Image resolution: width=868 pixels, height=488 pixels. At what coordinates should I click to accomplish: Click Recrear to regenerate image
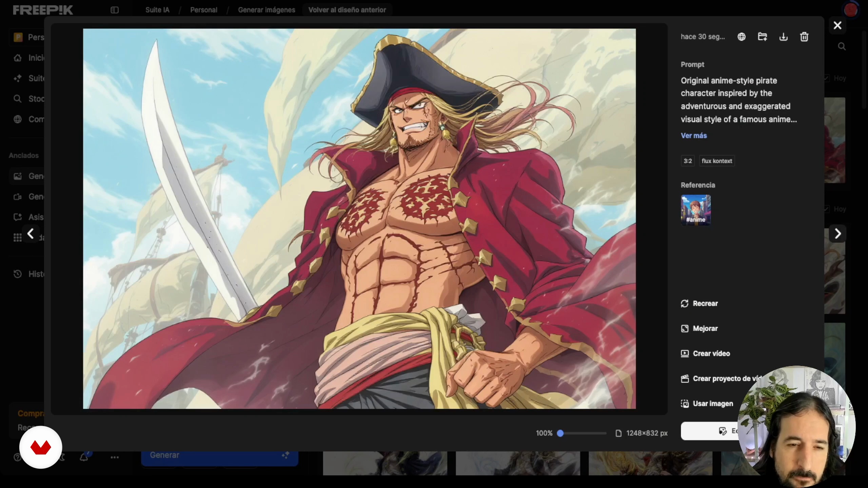click(x=699, y=303)
